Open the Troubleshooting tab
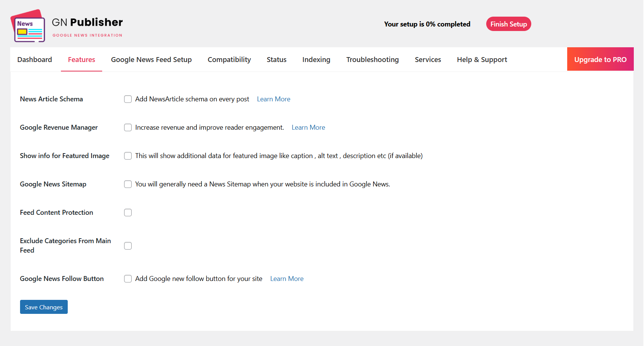Image resolution: width=644 pixels, height=346 pixels. pyautogui.click(x=372, y=60)
